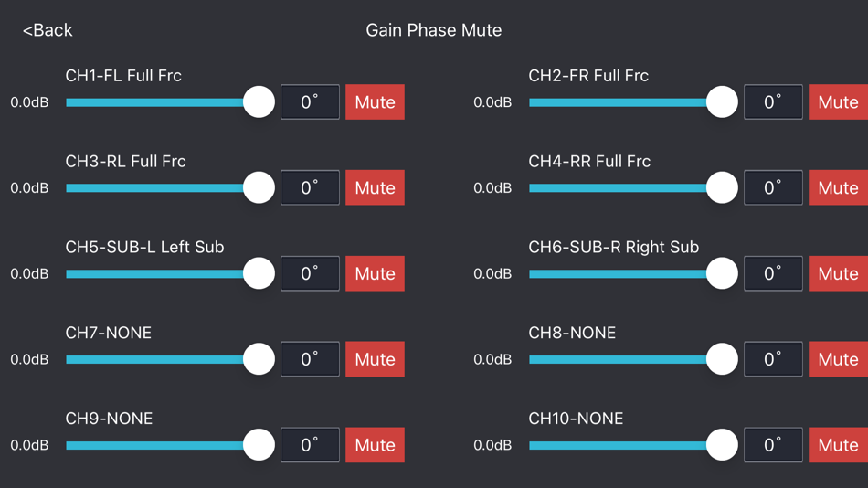Viewport: 868px width, 488px height.
Task: Mute the CH5-SUB-L Left Sub channel
Action: [375, 273]
